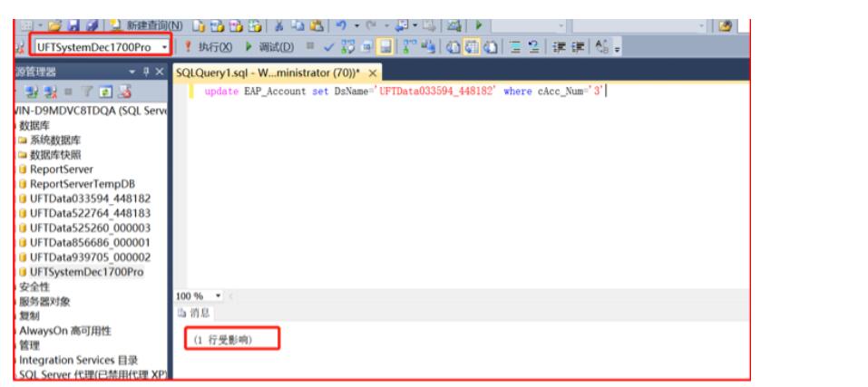Select the 服务器对象 node
The image size is (868, 387).
click(x=44, y=302)
